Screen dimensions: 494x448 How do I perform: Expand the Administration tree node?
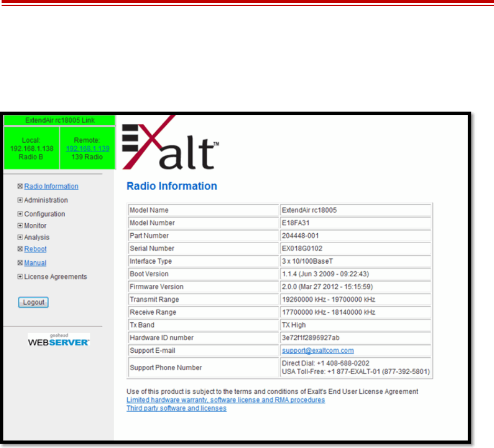tap(20, 200)
